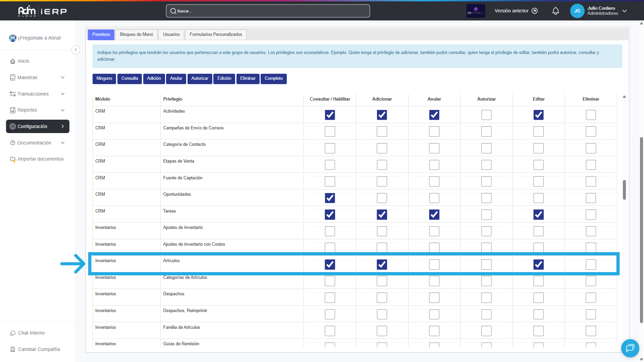Open the floating chat bubble icon
This screenshot has width=644, height=362.
point(630,348)
